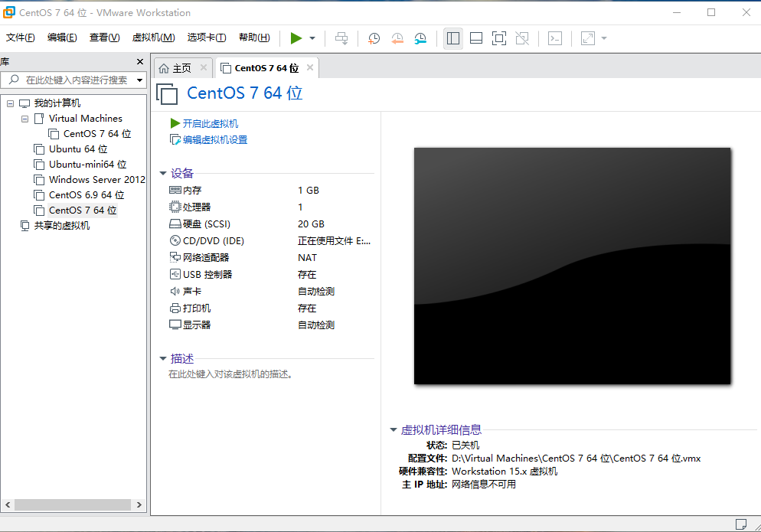
Task: Click the description text field placeholder
Action: pos(230,374)
